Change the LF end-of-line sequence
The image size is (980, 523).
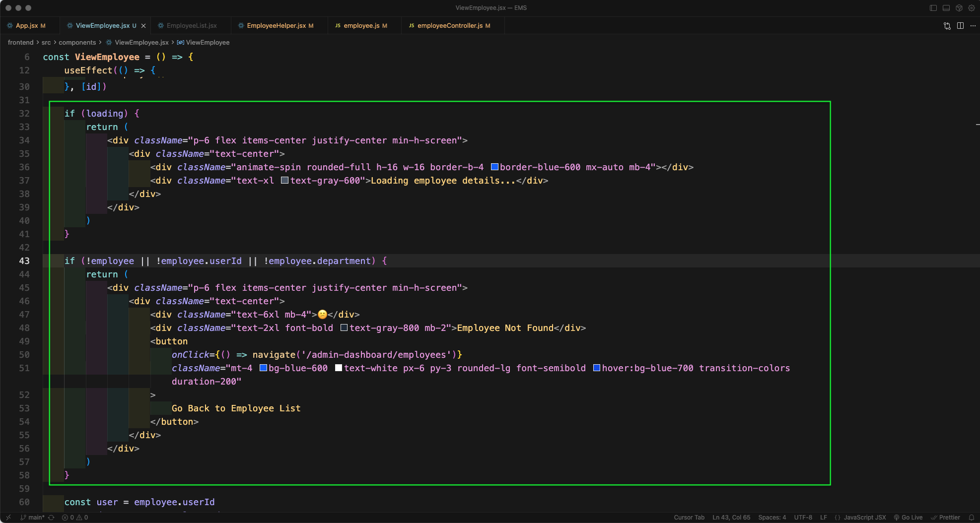click(824, 518)
